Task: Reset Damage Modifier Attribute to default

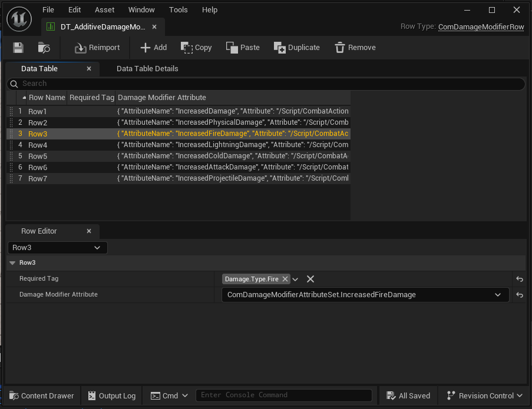Action: (x=519, y=295)
